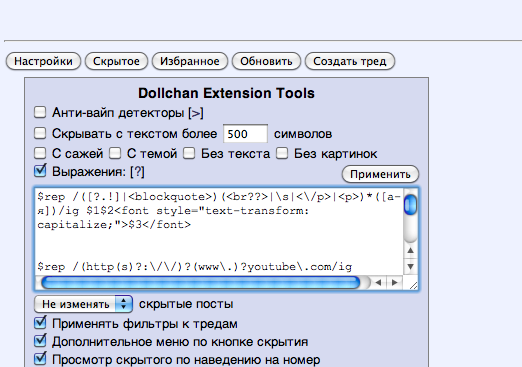Open the Не изменять dropdown

pyautogui.click(x=83, y=304)
